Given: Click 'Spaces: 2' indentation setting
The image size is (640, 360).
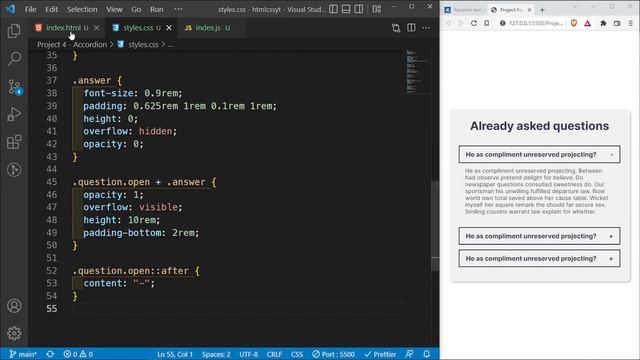Looking at the screenshot, I should [x=216, y=354].
